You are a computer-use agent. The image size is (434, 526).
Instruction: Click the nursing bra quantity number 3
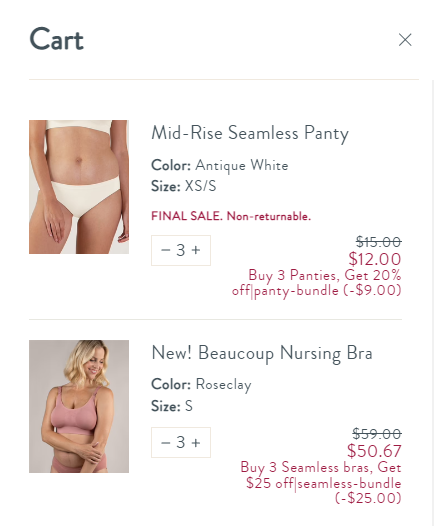(x=181, y=442)
